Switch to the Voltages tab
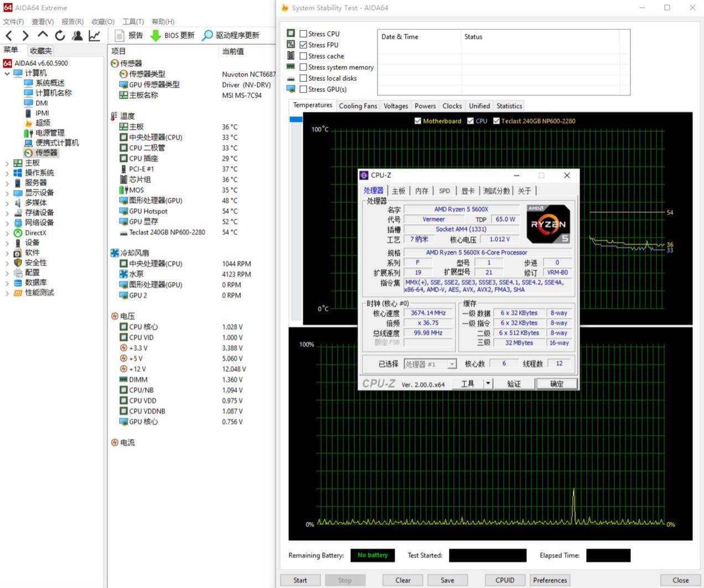Image resolution: width=704 pixels, height=588 pixels. point(396,106)
